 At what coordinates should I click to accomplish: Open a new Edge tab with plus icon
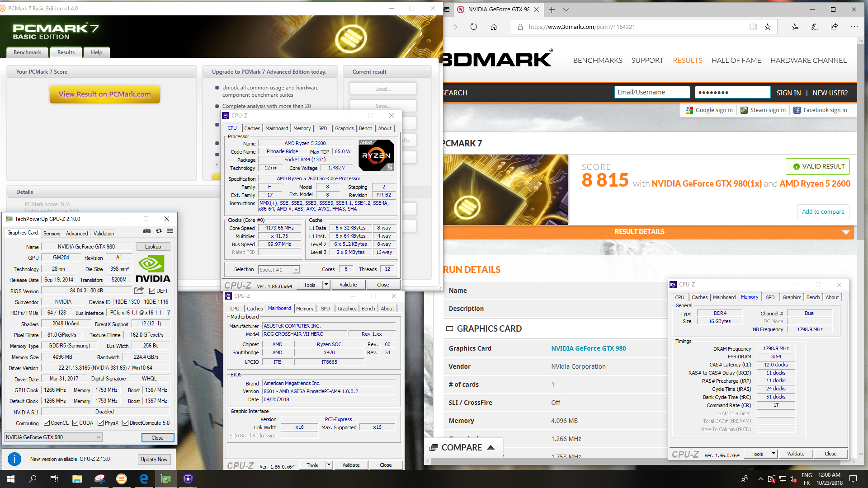[x=552, y=9]
